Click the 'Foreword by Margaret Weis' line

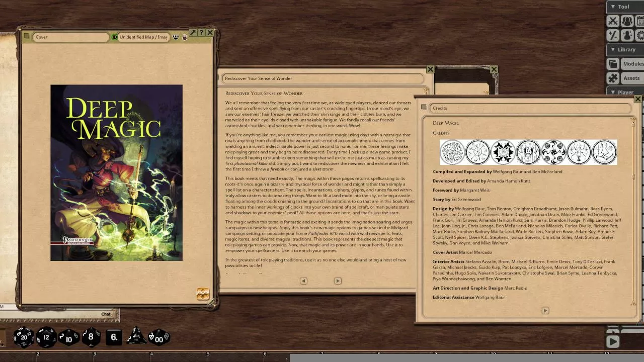pyautogui.click(x=461, y=190)
